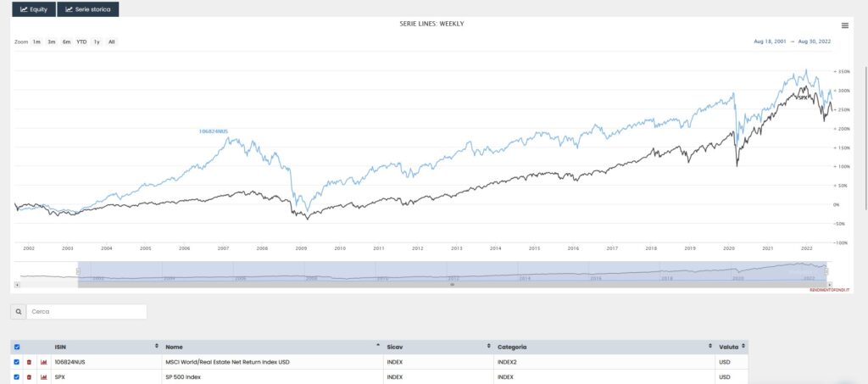Uncheck the 106824NUS row checkbox
The image size is (868, 384).
click(17, 363)
